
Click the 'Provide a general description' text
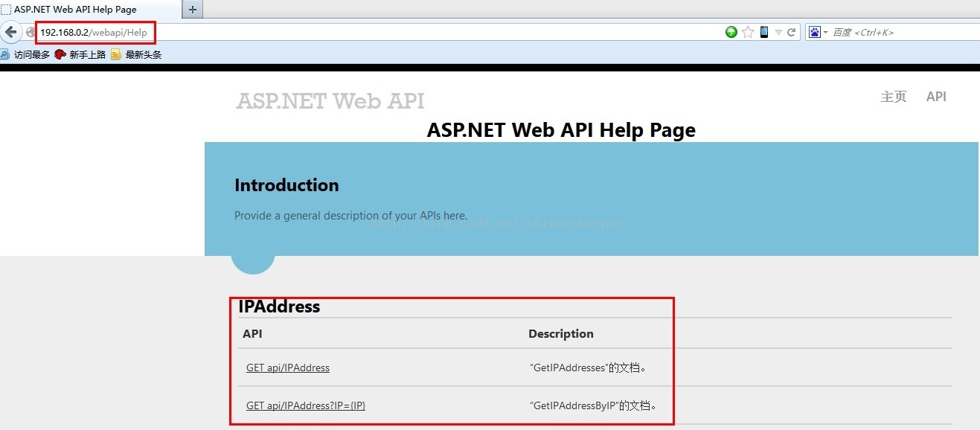pyautogui.click(x=350, y=216)
